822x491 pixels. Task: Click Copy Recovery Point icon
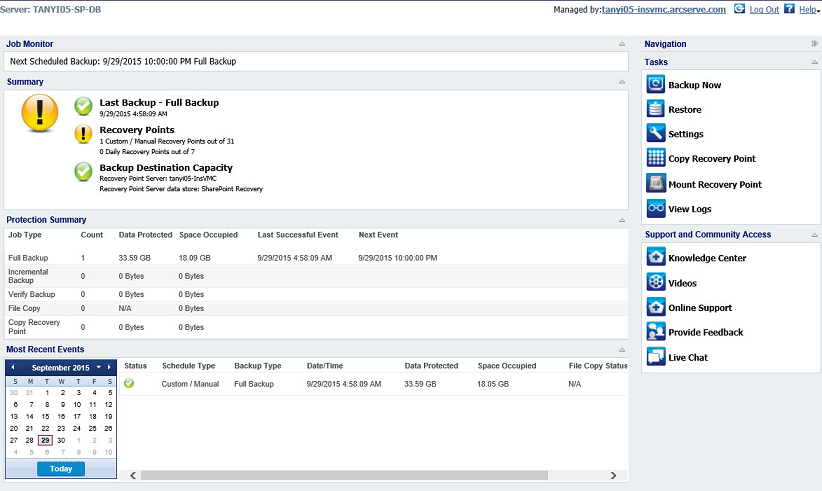click(x=656, y=158)
